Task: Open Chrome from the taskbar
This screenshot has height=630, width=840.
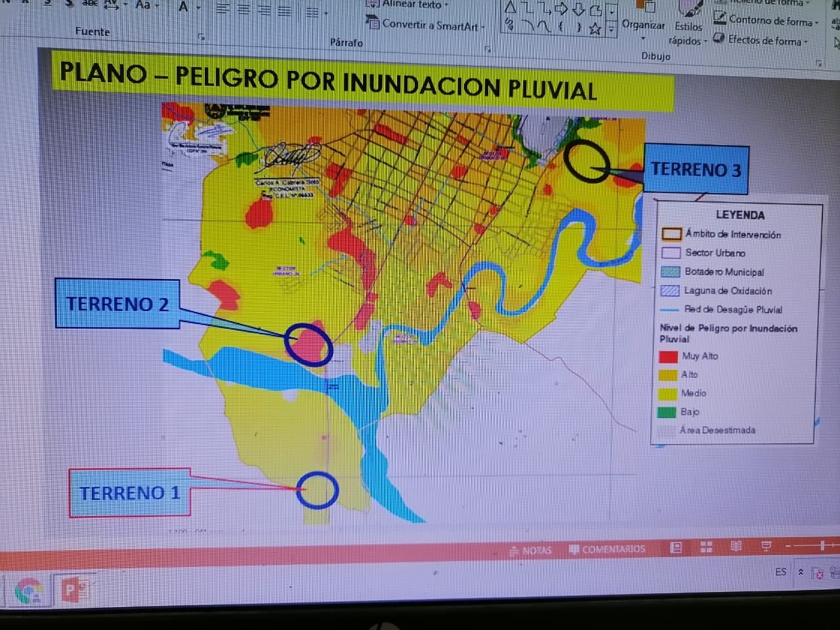Action: tap(28, 591)
